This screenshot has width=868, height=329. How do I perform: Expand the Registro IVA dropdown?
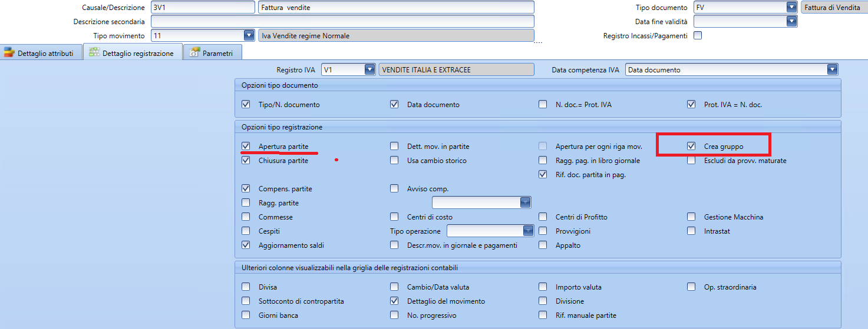369,70
